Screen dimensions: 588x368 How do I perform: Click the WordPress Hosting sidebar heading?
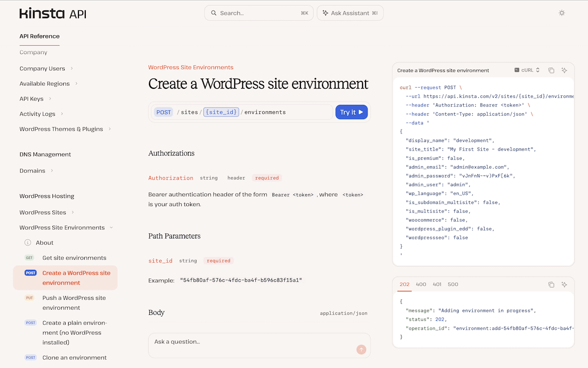[x=47, y=196]
